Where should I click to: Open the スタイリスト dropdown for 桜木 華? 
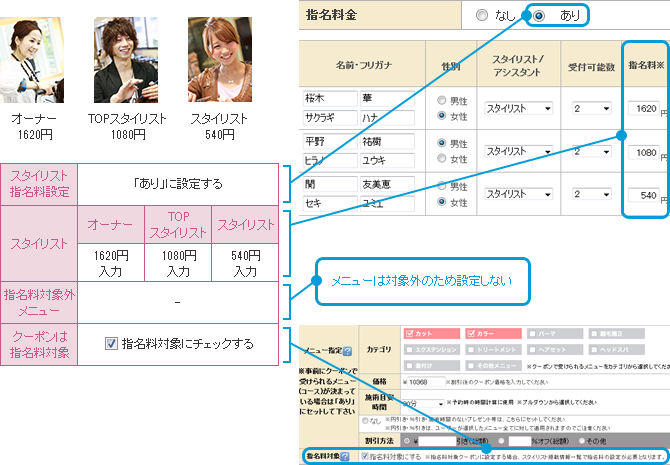pyautogui.click(x=518, y=108)
